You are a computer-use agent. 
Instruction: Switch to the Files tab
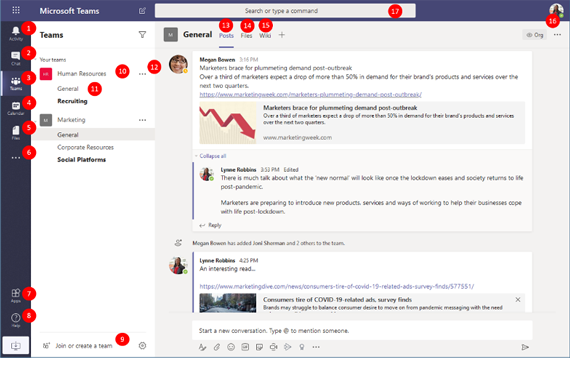pos(246,36)
